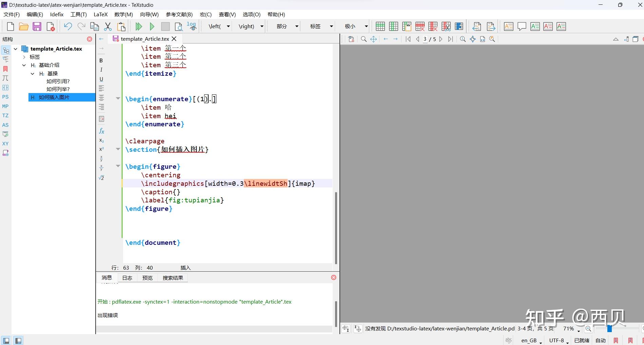Click the editor vertical scrollbar
The width and height of the screenshot is (644, 345).
(336, 228)
